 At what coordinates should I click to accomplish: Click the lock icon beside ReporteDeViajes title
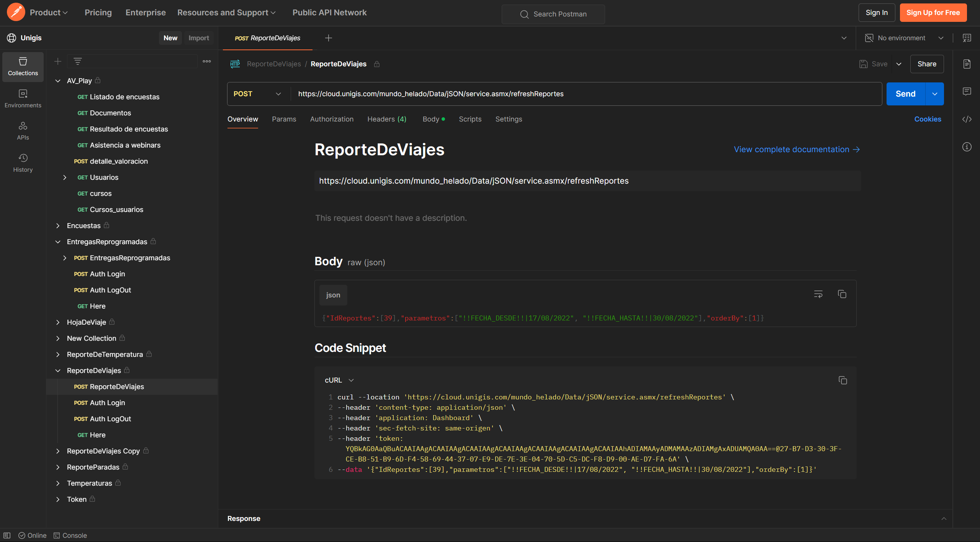pos(377,64)
